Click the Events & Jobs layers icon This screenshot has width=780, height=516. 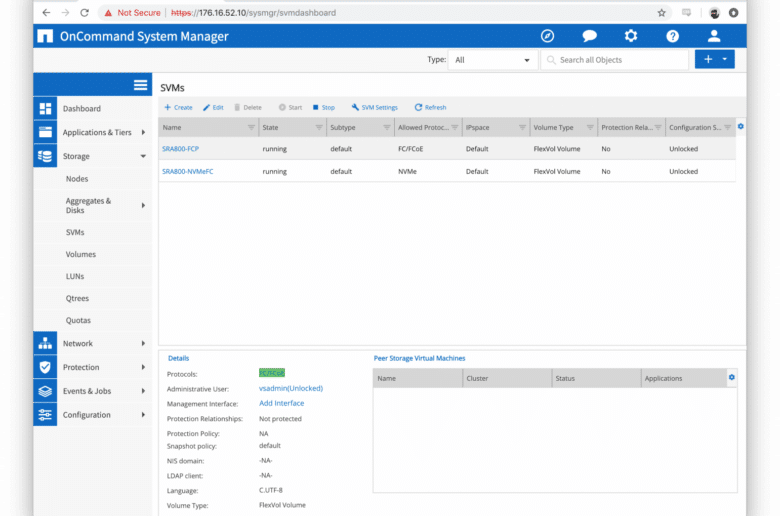(x=45, y=391)
